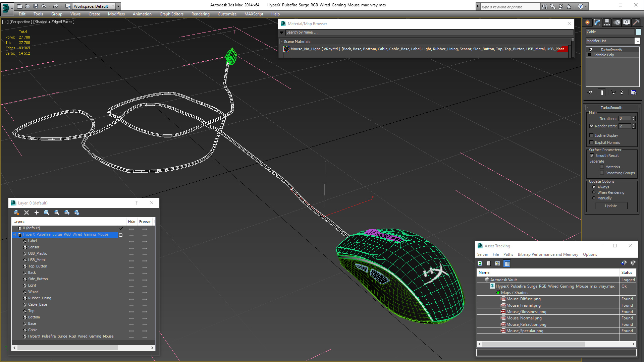
Task: Click the New Scene icon in quick access toolbar
Action: pyautogui.click(x=20, y=6)
